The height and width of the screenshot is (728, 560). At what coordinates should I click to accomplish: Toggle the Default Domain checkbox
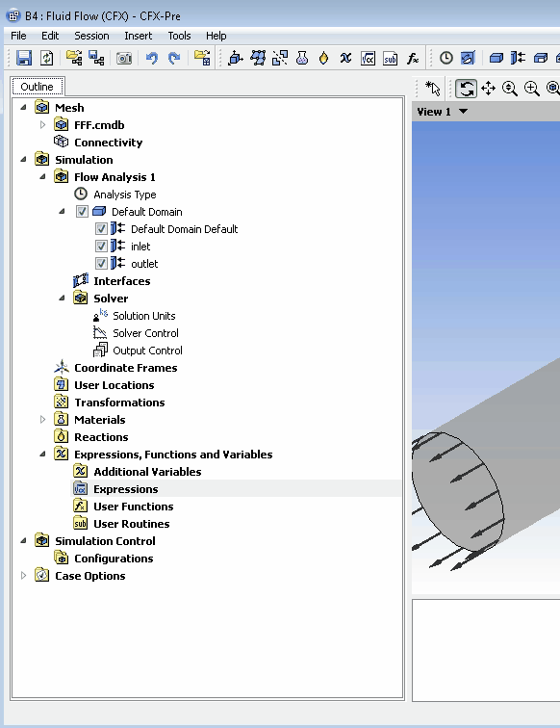click(82, 212)
